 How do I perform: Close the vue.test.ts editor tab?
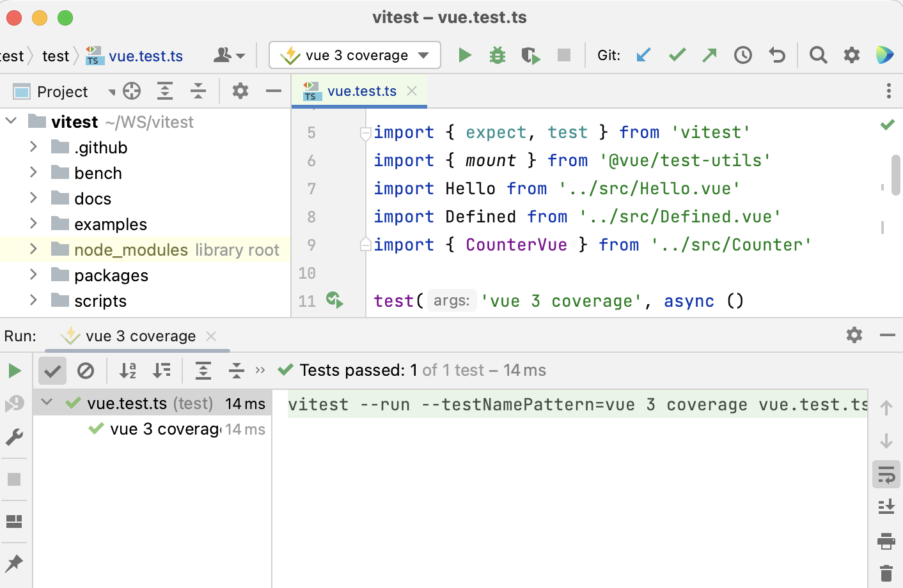pos(412,91)
